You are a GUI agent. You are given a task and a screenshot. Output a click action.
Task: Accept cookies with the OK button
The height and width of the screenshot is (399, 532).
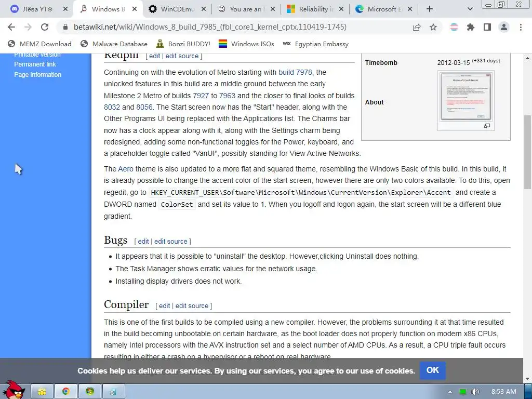[433, 370]
